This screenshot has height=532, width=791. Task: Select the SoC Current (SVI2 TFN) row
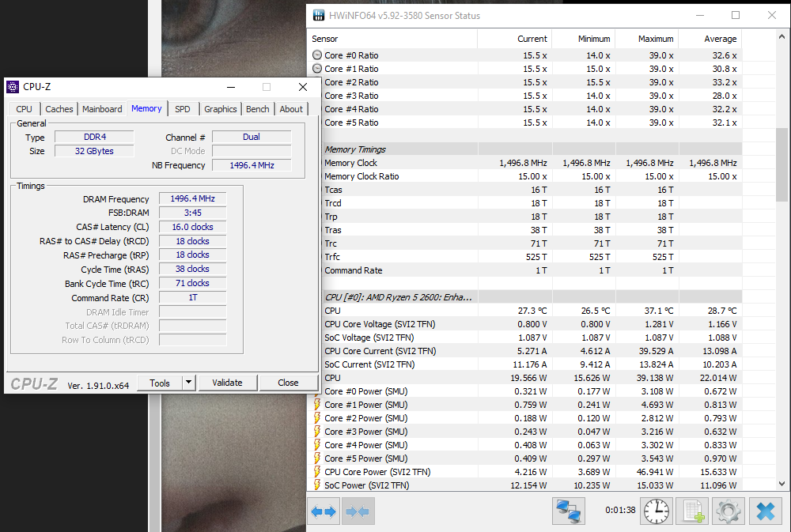(532, 364)
